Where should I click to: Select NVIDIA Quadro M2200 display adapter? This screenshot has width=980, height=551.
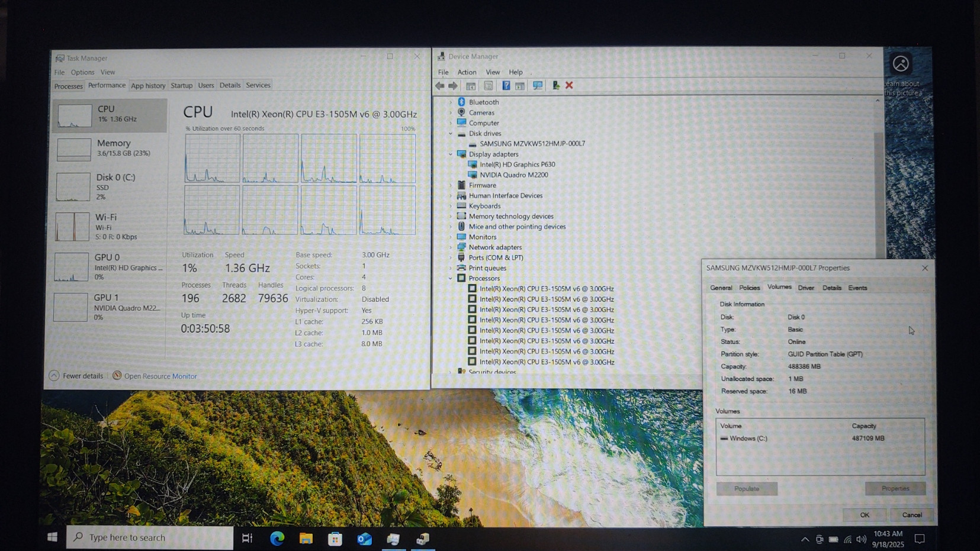click(513, 175)
